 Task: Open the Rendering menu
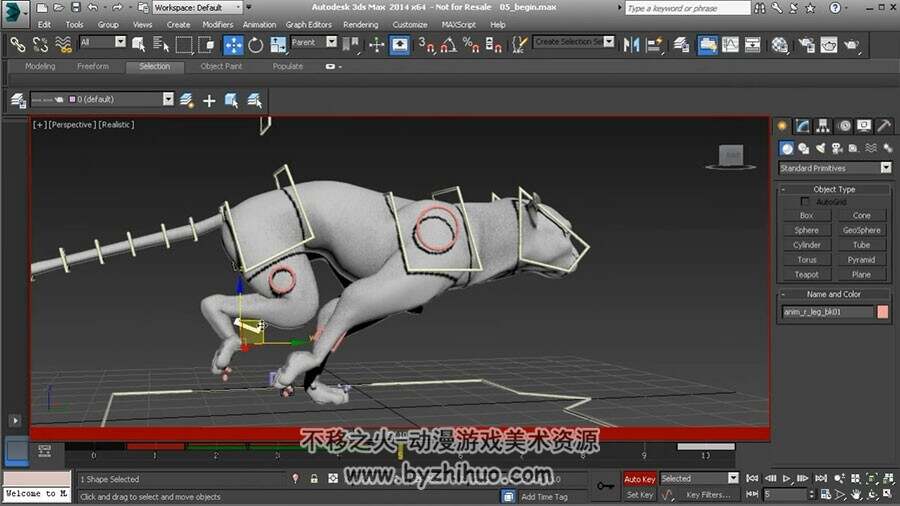click(x=360, y=25)
